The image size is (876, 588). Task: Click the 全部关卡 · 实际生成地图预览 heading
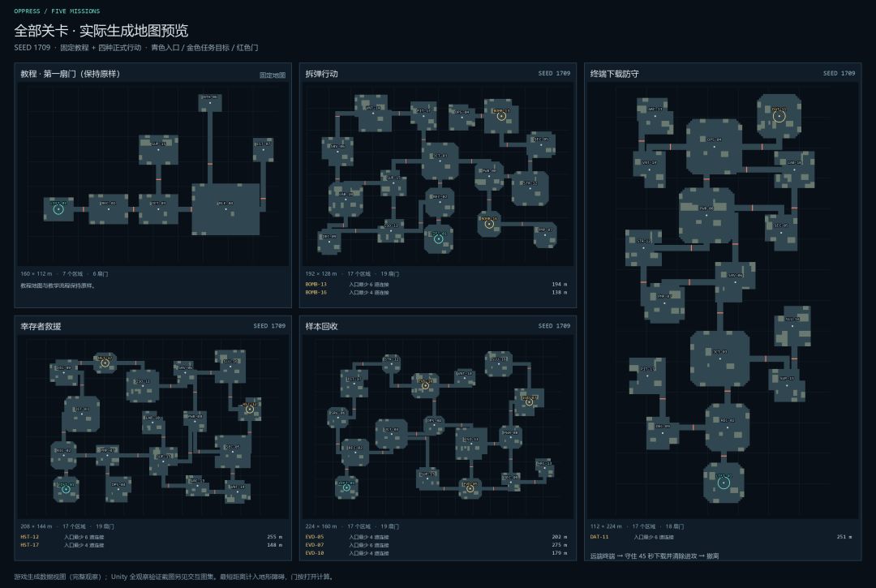tap(101, 30)
